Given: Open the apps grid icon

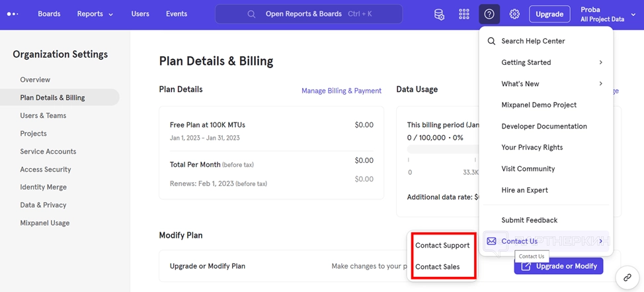Looking at the screenshot, I should pyautogui.click(x=464, y=14).
